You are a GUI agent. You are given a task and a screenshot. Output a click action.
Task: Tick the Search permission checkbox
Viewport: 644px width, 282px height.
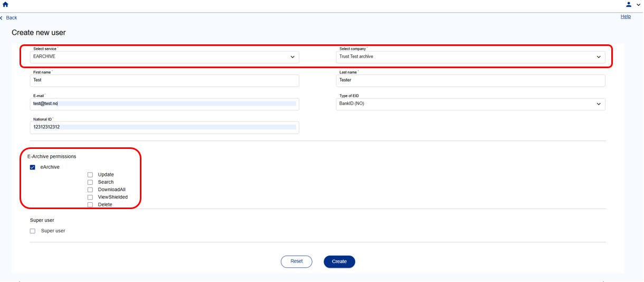pyautogui.click(x=90, y=182)
